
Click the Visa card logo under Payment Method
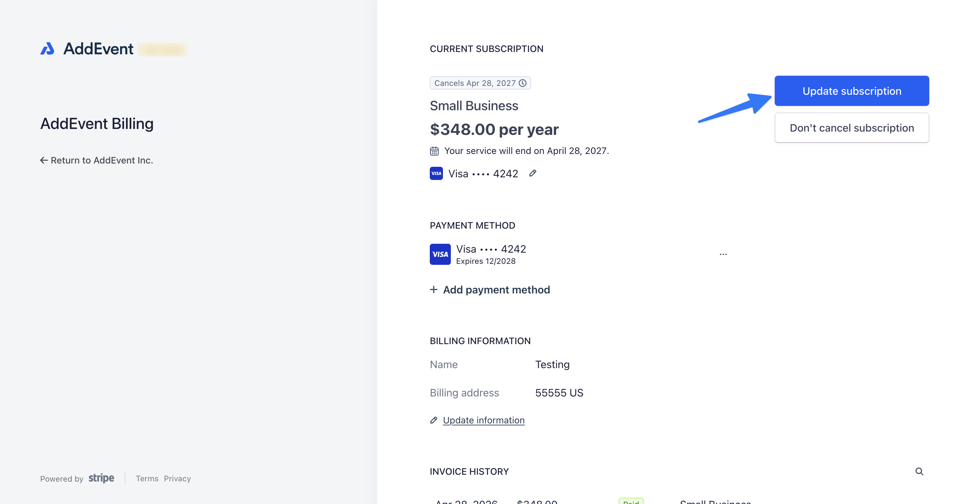[440, 254]
